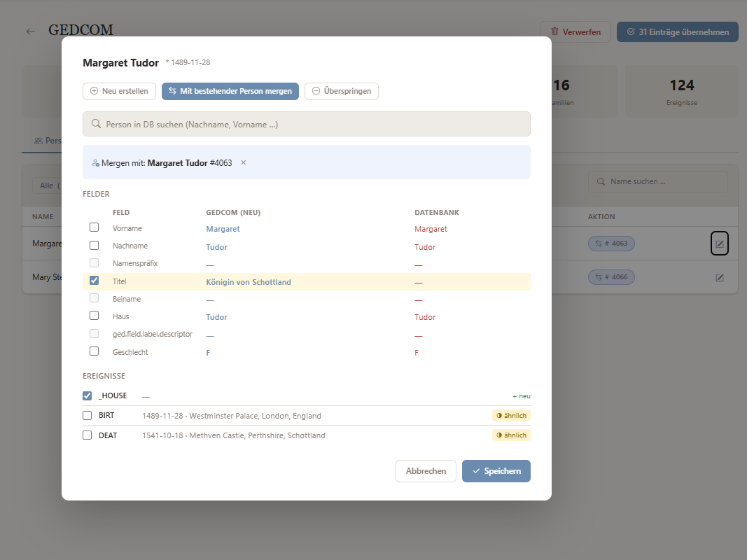Click GEDCOM value Königin von Schottland
Image resolution: width=747 pixels, height=560 pixels.
pos(249,282)
